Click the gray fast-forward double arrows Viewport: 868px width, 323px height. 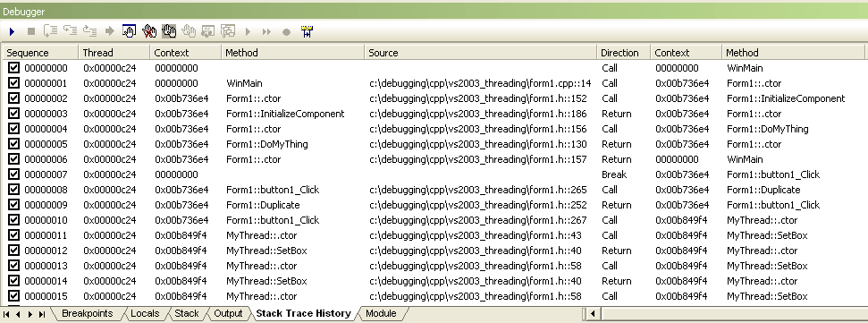coord(266,32)
